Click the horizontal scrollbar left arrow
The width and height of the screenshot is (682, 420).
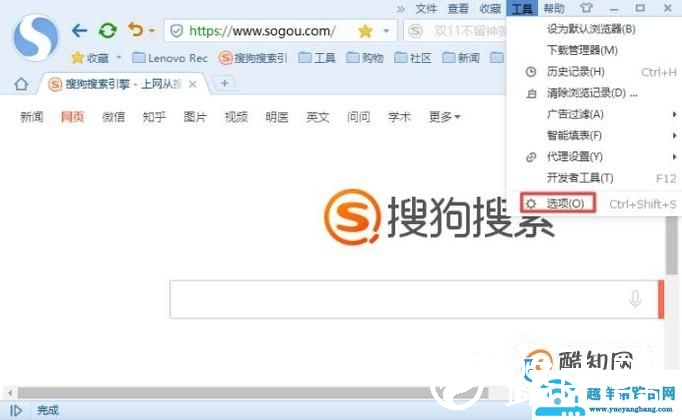tap(10, 393)
